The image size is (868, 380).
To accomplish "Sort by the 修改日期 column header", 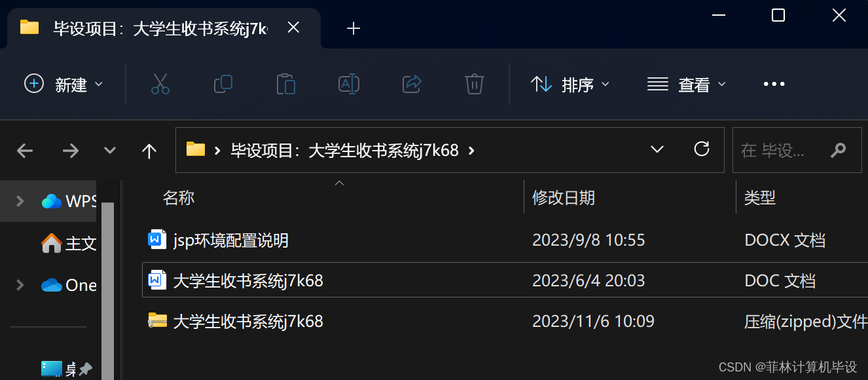I will 564,198.
